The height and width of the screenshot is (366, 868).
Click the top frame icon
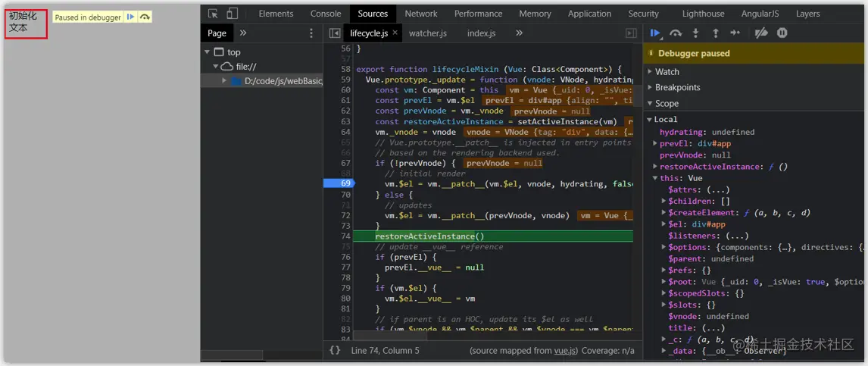pyautogui.click(x=219, y=52)
